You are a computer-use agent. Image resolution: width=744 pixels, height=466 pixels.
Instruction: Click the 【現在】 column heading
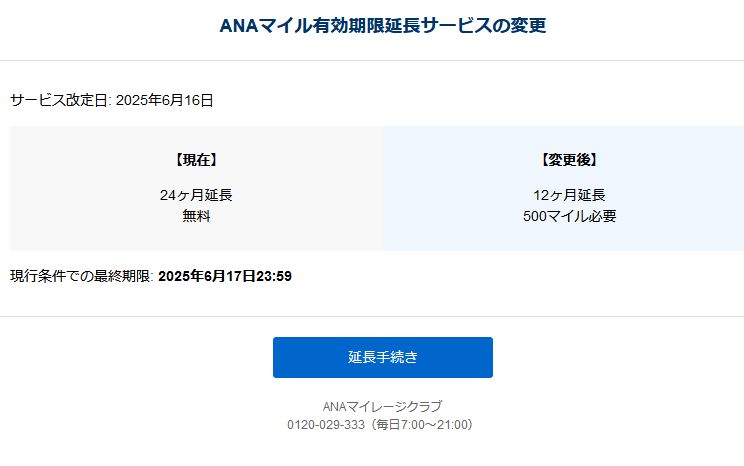click(x=196, y=160)
